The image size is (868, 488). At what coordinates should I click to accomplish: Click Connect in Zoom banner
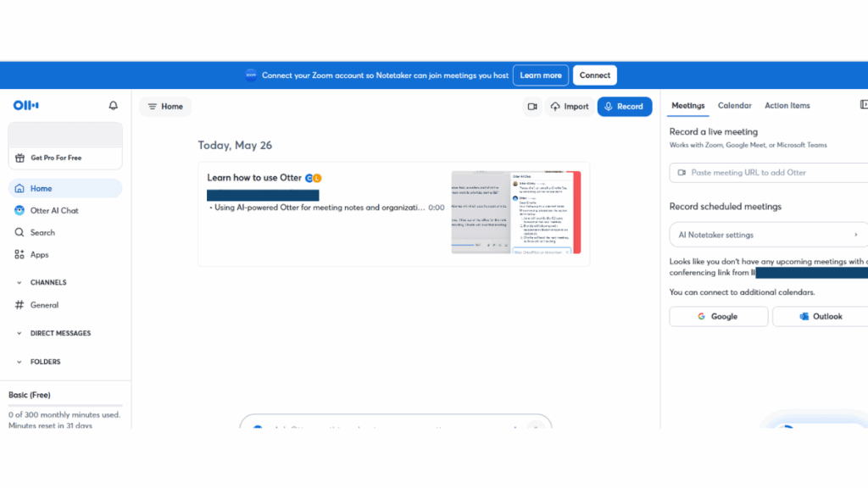[594, 75]
